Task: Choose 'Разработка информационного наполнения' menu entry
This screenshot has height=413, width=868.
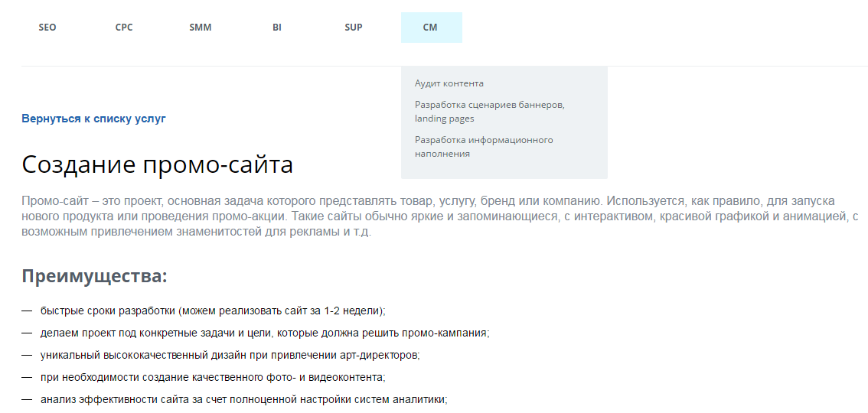Action: pos(484,147)
